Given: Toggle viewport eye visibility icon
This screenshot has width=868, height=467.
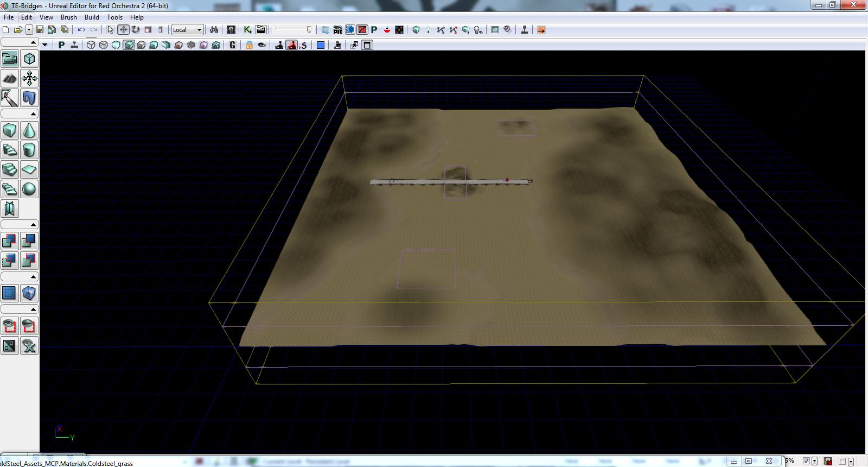Looking at the screenshot, I should pyautogui.click(x=261, y=45).
